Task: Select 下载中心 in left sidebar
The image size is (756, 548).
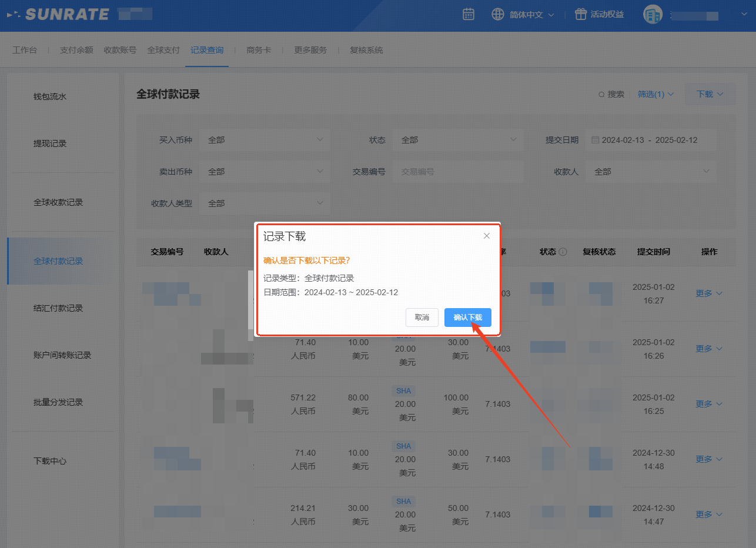Action: 50,461
